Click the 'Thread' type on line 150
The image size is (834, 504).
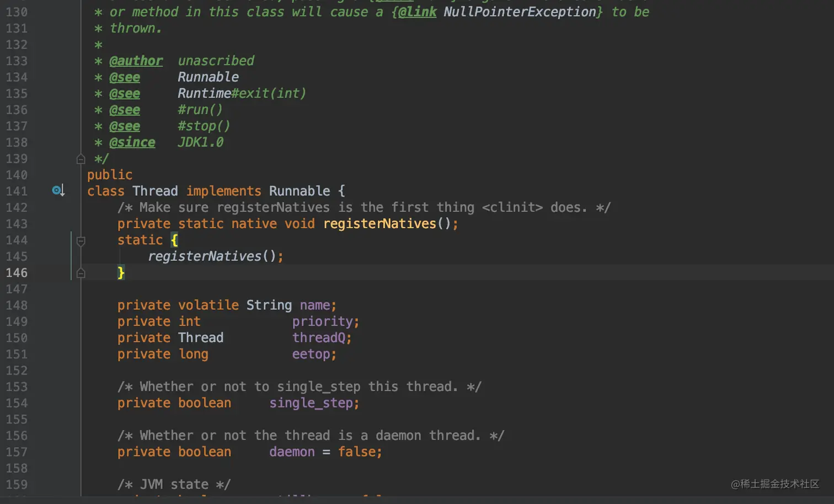[x=201, y=337]
